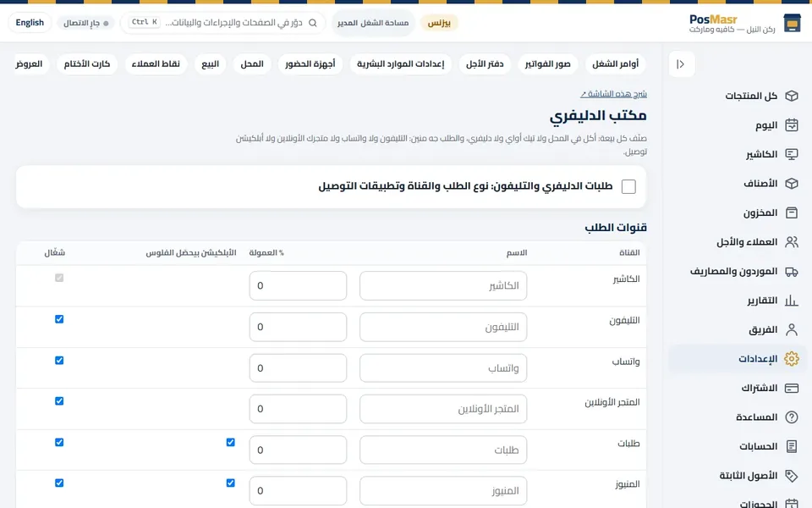
Task: Open المحل settings tab
Action: point(252,64)
